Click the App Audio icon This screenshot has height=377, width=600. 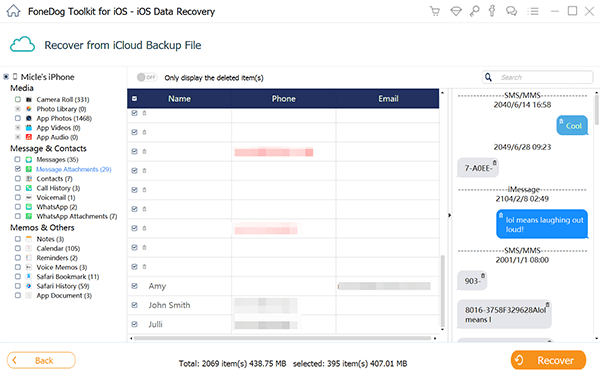point(29,137)
